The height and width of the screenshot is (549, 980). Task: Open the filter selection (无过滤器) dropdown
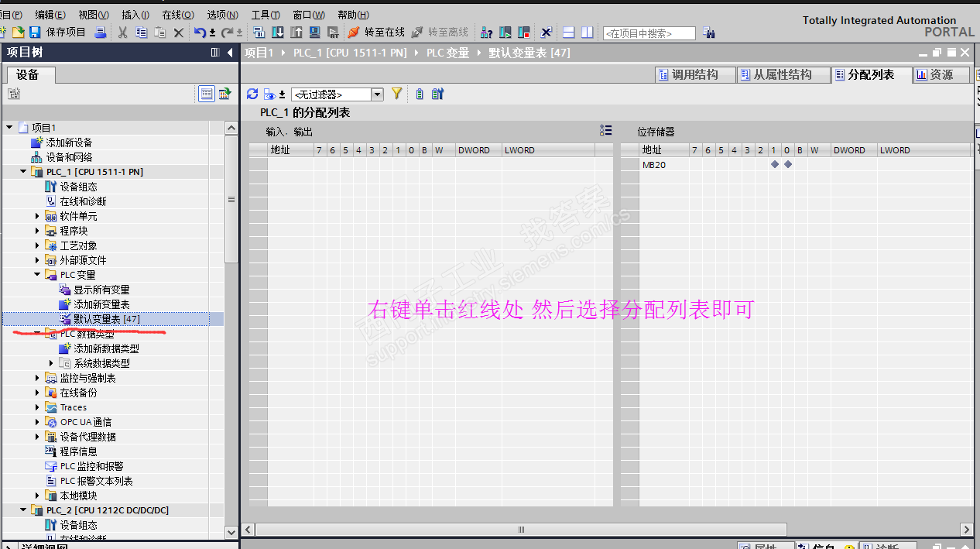point(338,94)
